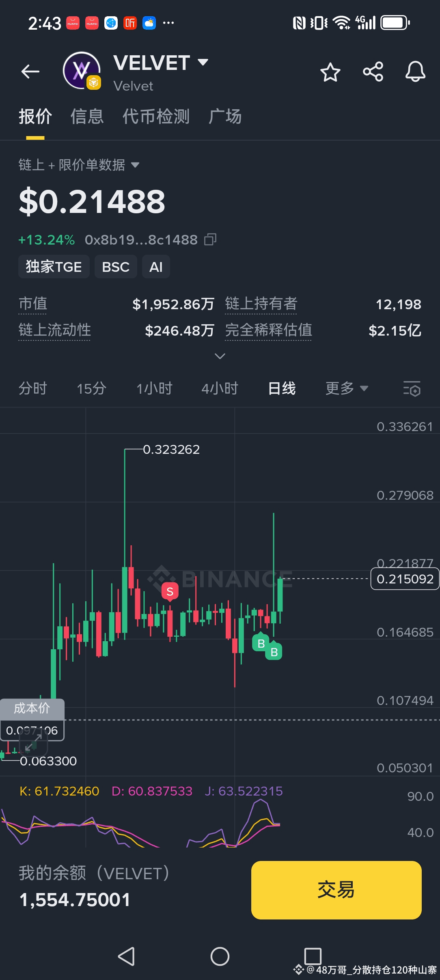Switch to the 信息 tab

click(x=87, y=117)
